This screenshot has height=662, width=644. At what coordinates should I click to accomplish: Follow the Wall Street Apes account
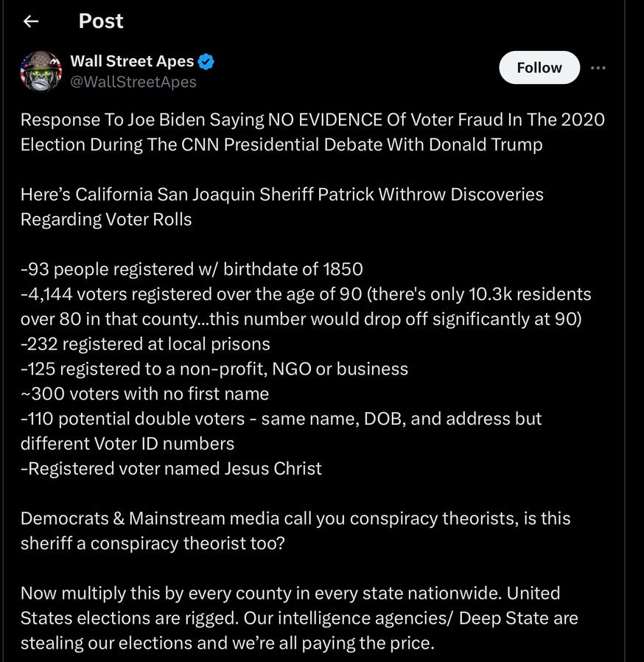[x=539, y=68]
